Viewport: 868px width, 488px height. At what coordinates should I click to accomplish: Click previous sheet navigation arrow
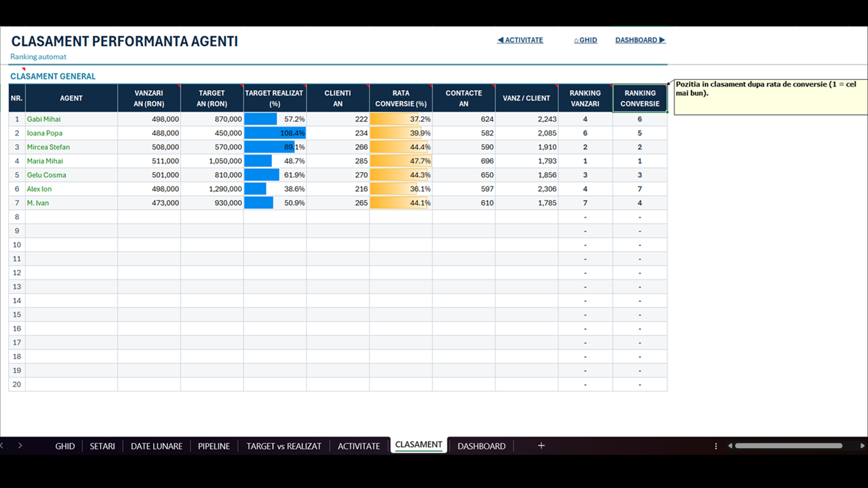(2, 446)
